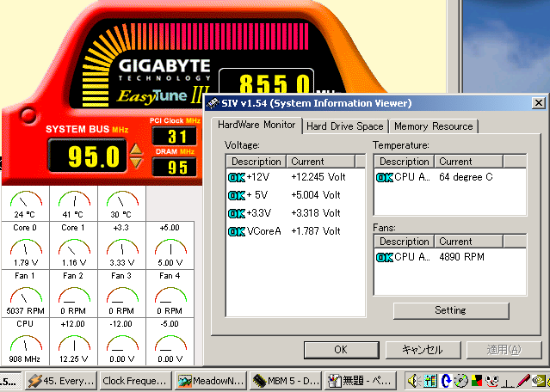
Task: Confirm SIV dialog with OK button
Action: (x=341, y=350)
